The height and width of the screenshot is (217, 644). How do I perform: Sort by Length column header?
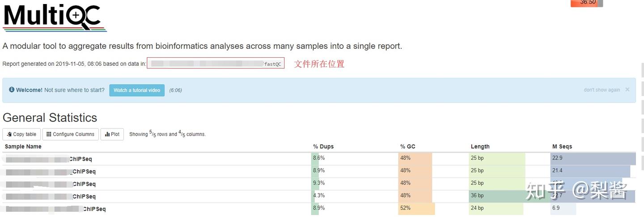[x=480, y=146]
